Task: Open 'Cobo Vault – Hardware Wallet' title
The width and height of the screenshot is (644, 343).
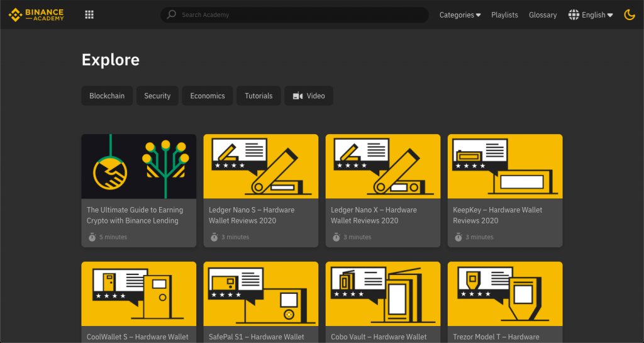Action: 379,337
